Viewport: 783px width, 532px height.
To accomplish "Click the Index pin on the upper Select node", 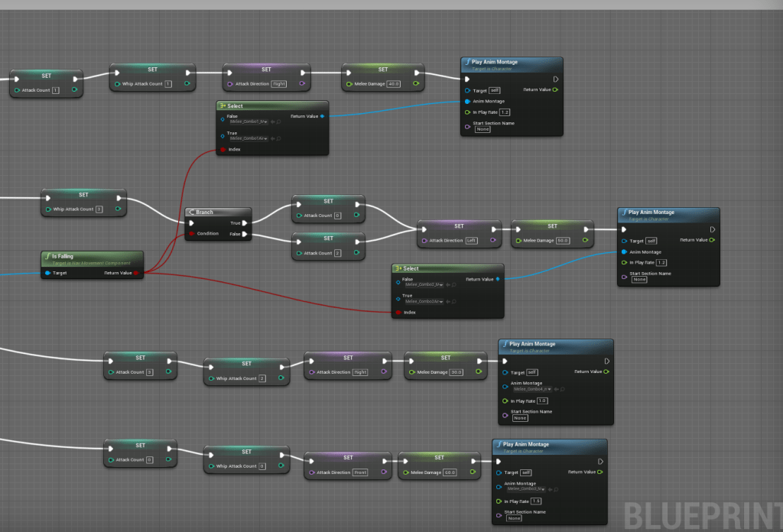I will pos(223,150).
